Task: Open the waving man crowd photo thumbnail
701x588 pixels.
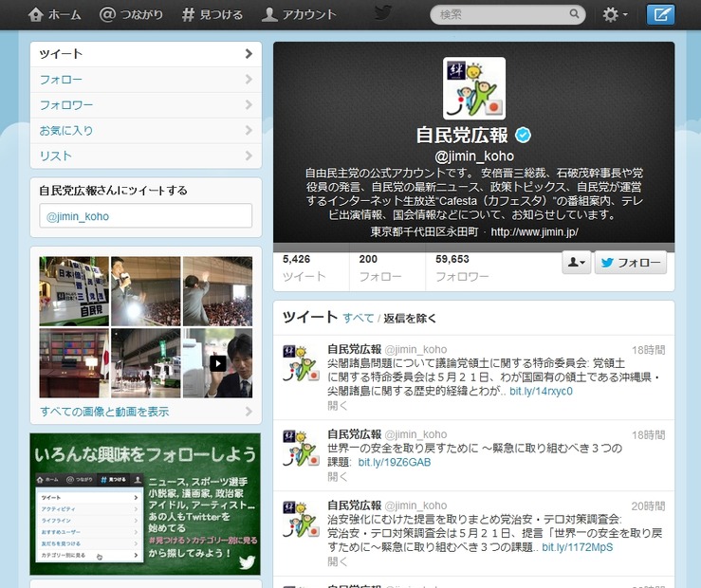Action: pos(218,291)
